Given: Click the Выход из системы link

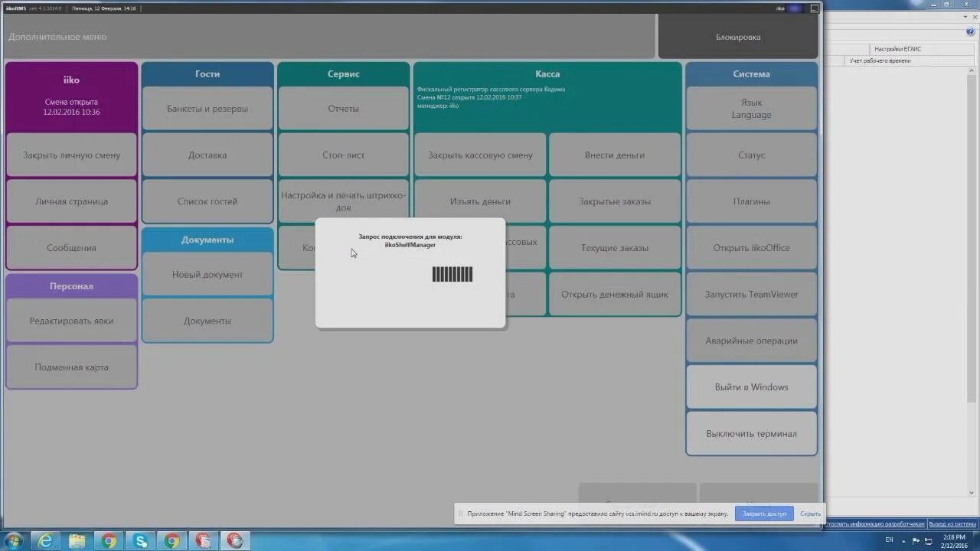Looking at the screenshot, I should click(x=952, y=524).
